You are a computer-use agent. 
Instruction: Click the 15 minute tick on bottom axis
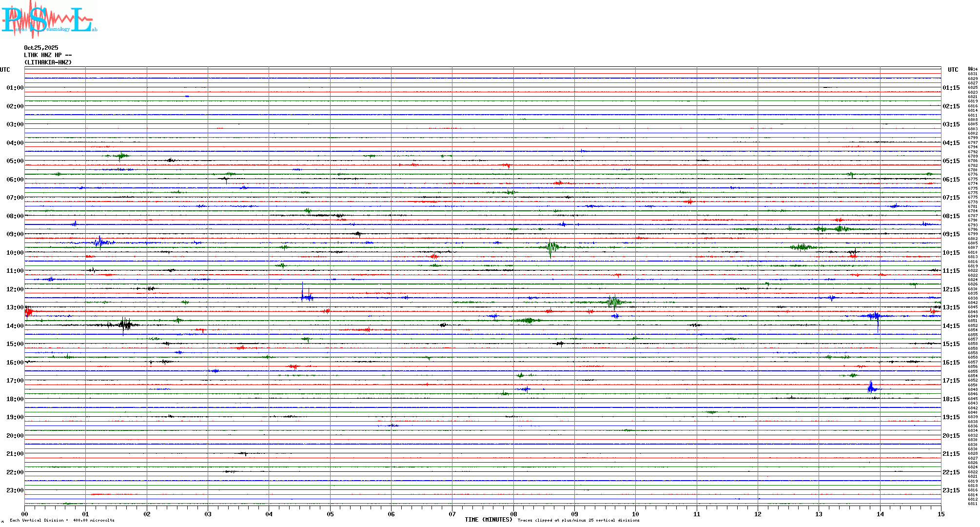941,514
